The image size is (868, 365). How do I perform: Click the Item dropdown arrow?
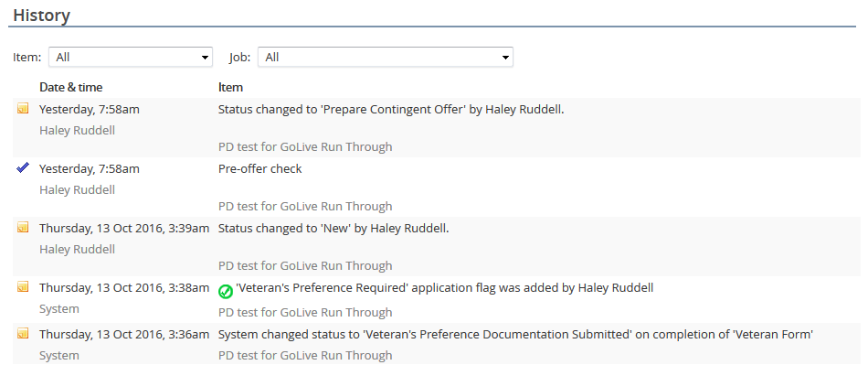(205, 58)
